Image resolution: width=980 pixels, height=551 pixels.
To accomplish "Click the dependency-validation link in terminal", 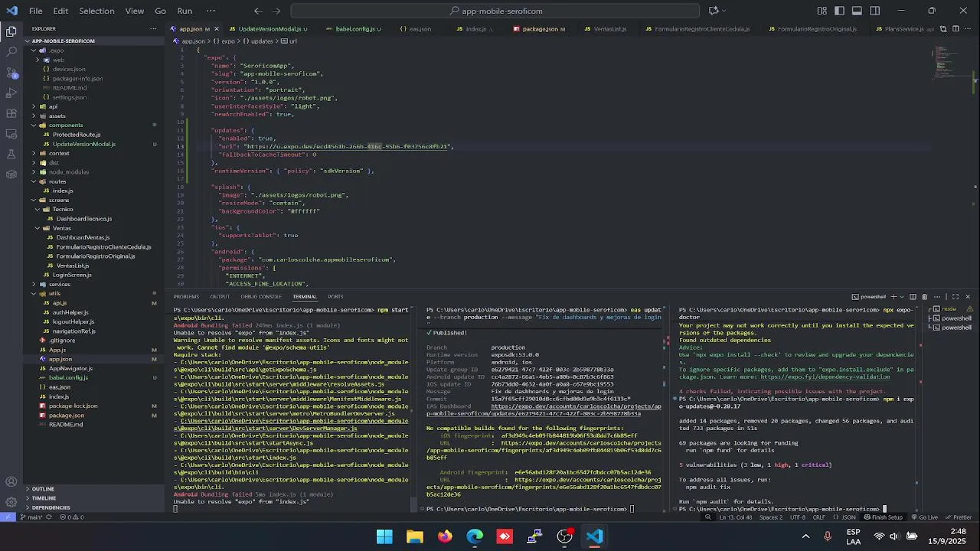I will tap(825, 377).
